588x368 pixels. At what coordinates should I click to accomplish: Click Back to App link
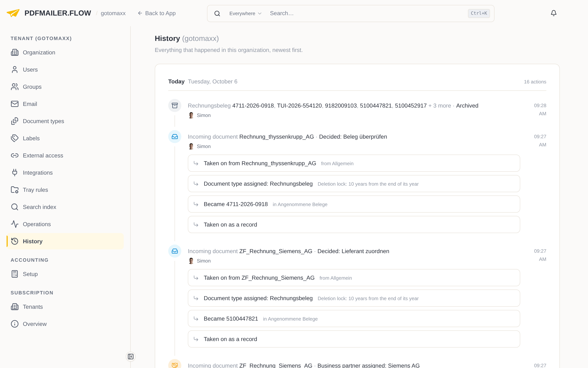[x=157, y=13]
